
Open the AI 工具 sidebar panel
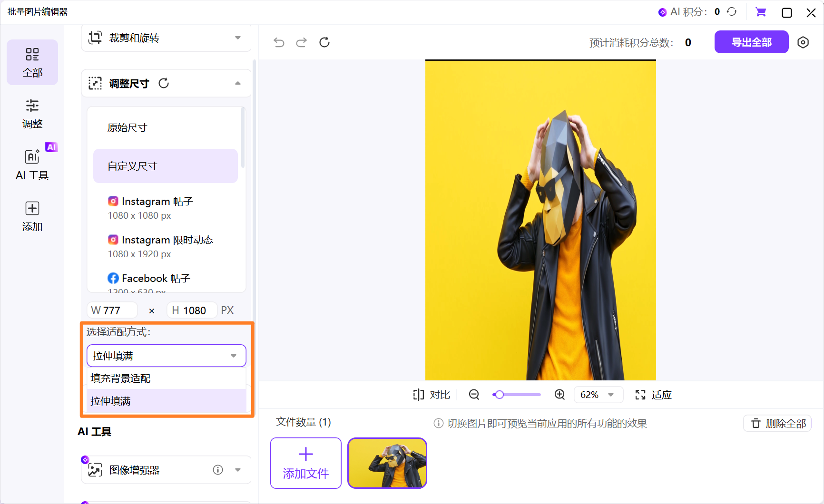click(x=32, y=164)
